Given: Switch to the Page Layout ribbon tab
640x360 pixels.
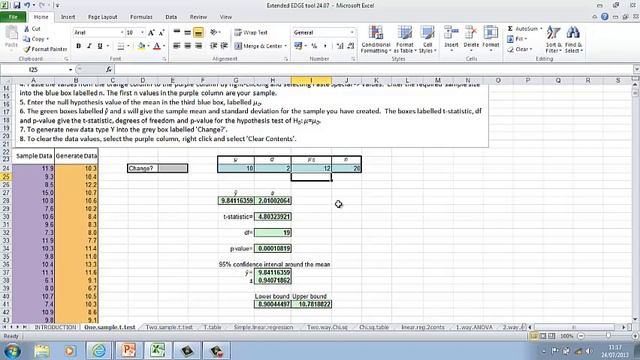Looking at the screenshot, I should pyautogui.click(x=102, y=17).
